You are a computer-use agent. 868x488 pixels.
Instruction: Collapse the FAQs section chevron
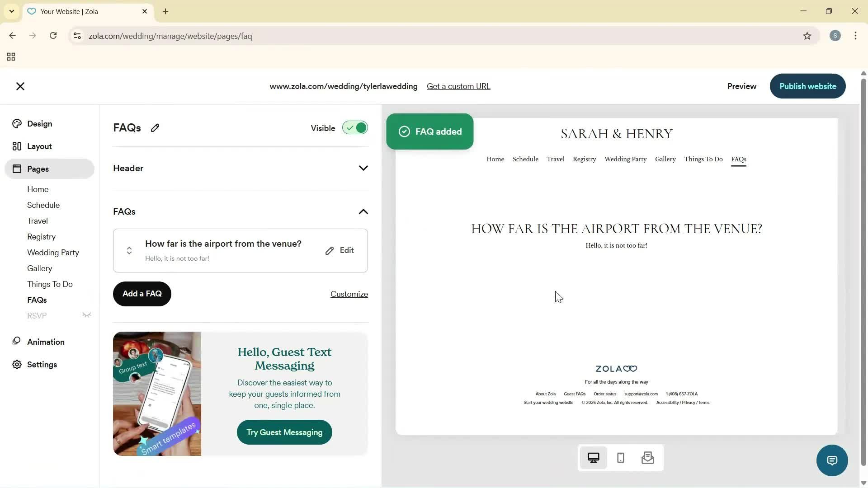(x=363, y=211)
